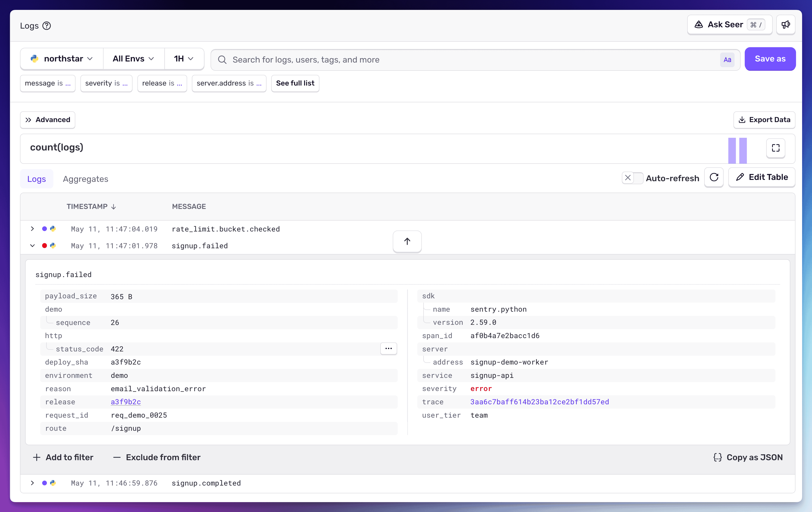Switch to the Aggregates tab
The image size is (812, 512).
point(85,179)
